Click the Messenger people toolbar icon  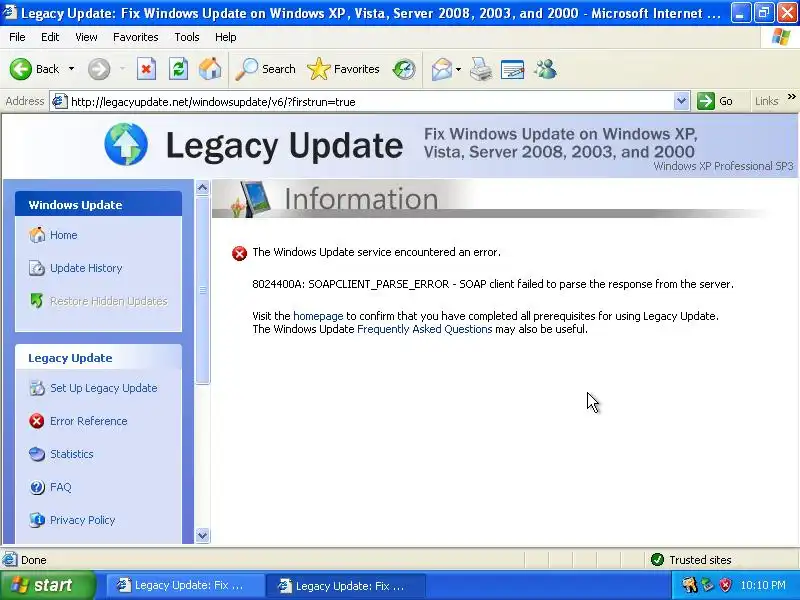click(545, 69)
